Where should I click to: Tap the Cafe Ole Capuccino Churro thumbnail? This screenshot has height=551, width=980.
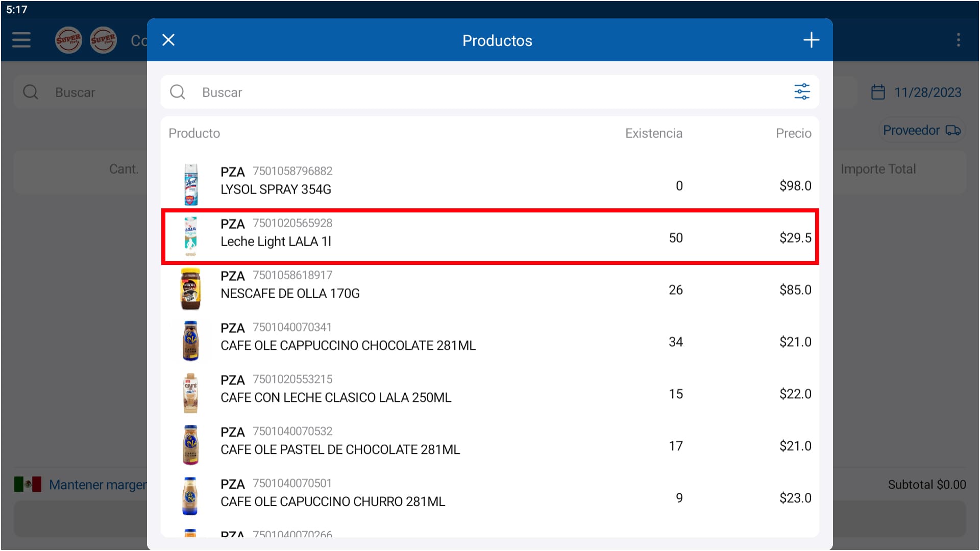[190, 496]
